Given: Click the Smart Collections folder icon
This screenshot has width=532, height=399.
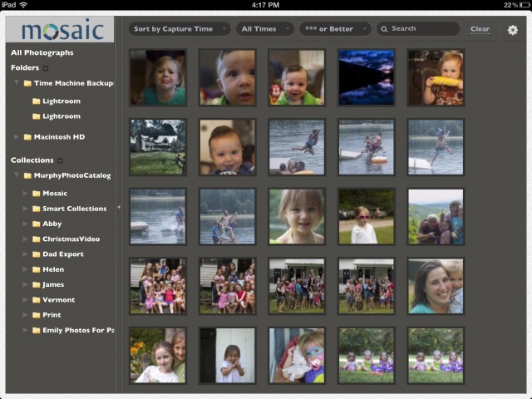Looking at the screenshot, I should (36, 209).
